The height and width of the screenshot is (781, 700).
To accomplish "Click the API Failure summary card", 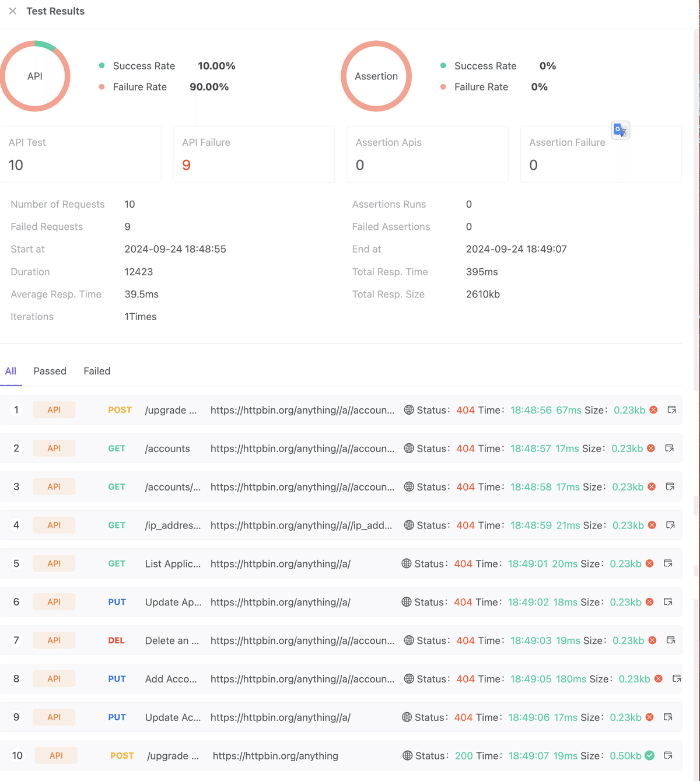I will (254, 155).
